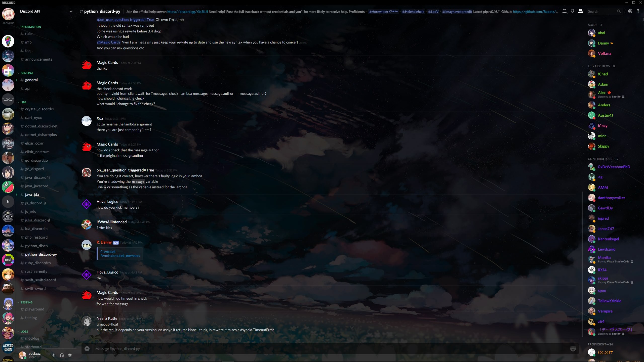Open the Client.kick documentation link
This screenshot has width=644, height=362.
108,252
